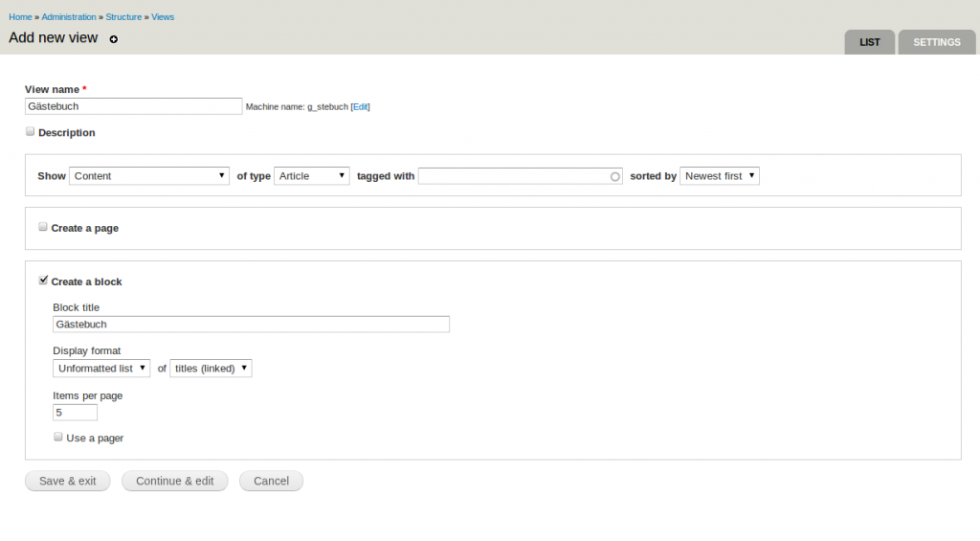Open the Show Content dropdown

click(x=148, y=176)
